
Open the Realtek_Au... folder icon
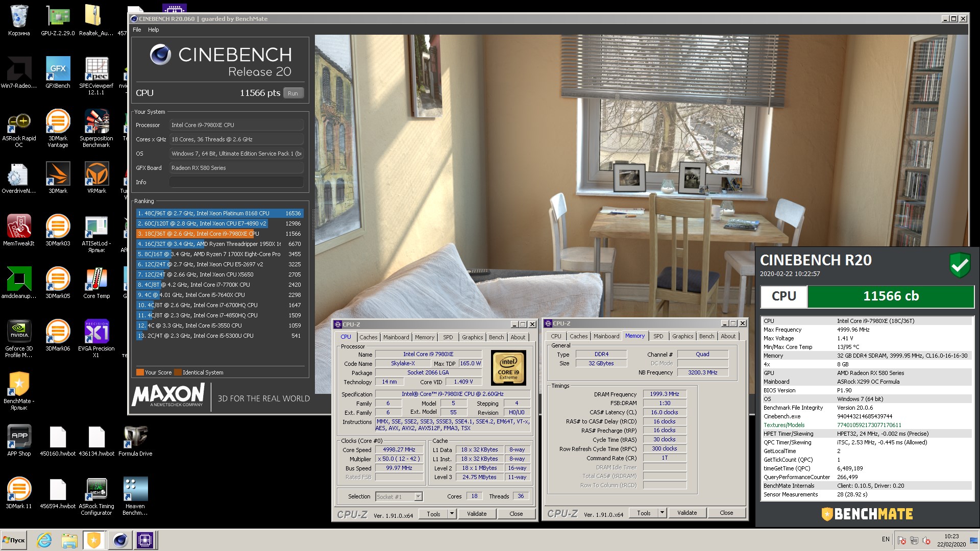[x=96, y=20]
